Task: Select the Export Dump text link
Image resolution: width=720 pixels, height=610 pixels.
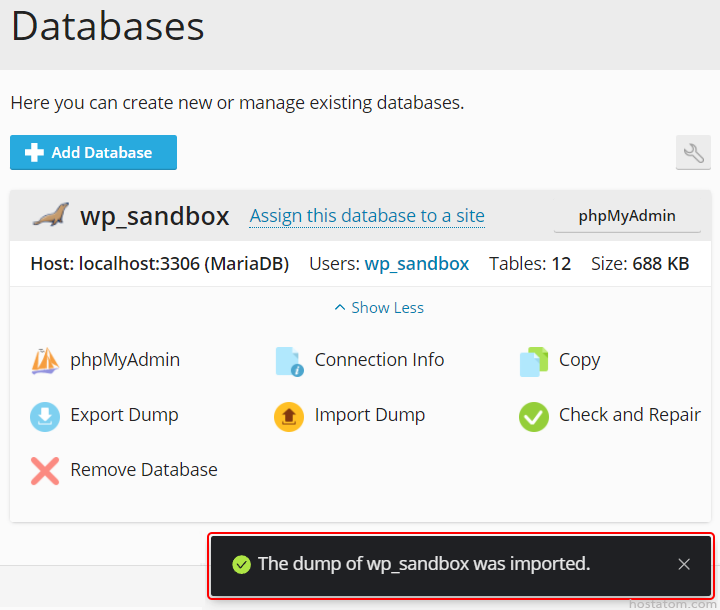Action: coord(124,415)
